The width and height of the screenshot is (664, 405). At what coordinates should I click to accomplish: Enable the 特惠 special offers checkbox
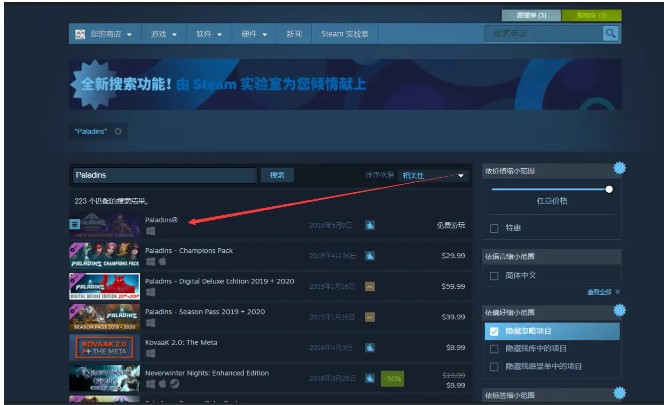tap(494, 227)
